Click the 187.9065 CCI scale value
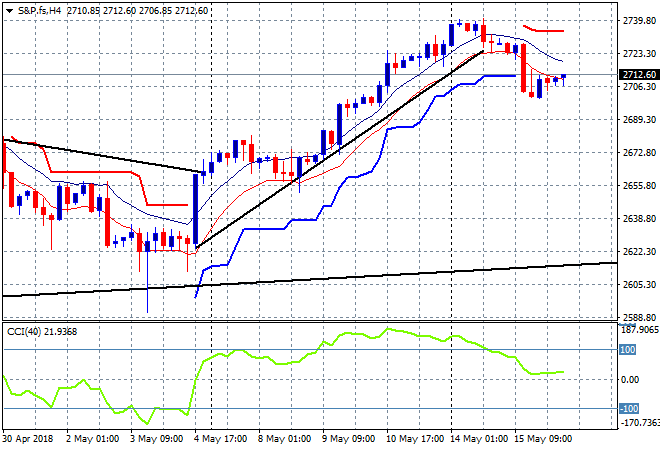660x450 pixels. (640, 330)
